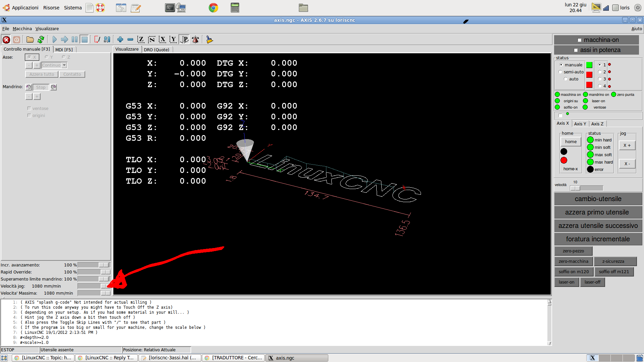The width and height of the screenshot is (644, 362).
Task: Switch to front Y view icon
Action: tap(173, 40)
